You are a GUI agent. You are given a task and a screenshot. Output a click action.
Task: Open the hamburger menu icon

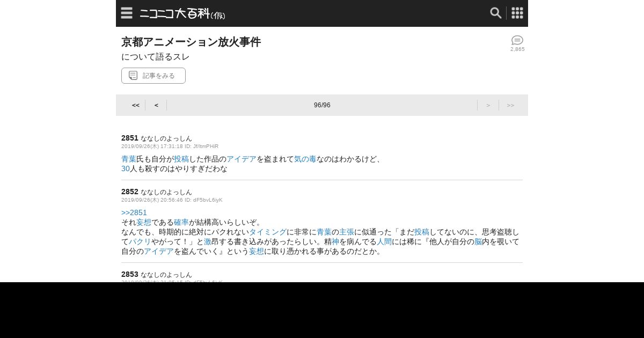pyautogui.click(x=127, y=13)
